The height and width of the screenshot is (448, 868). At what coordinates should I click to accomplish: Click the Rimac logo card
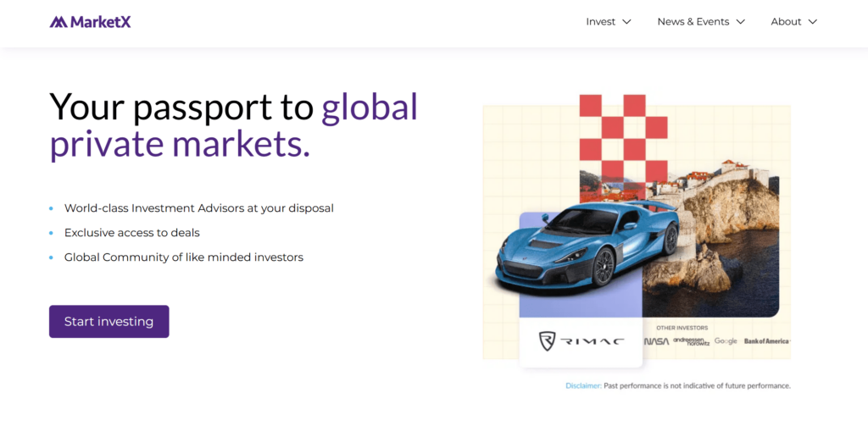click(581, 342)
